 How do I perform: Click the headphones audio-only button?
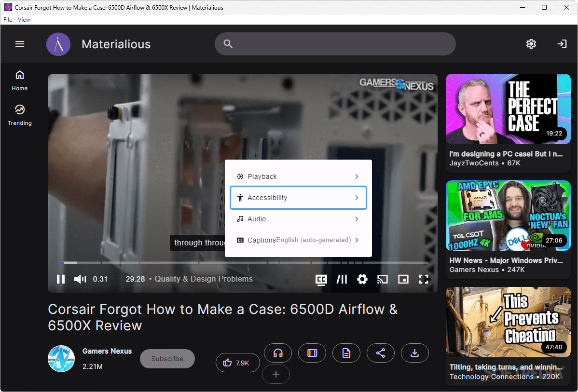coord(278,353)
